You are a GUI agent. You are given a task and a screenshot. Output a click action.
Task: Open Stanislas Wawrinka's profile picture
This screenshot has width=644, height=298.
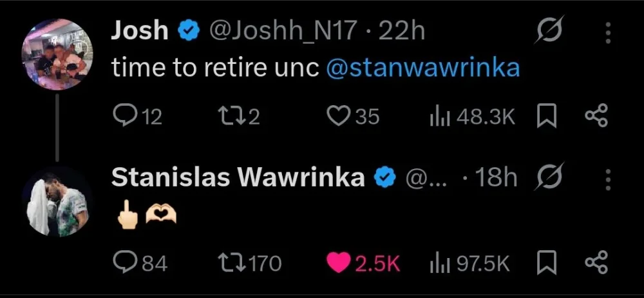point(57,201)
